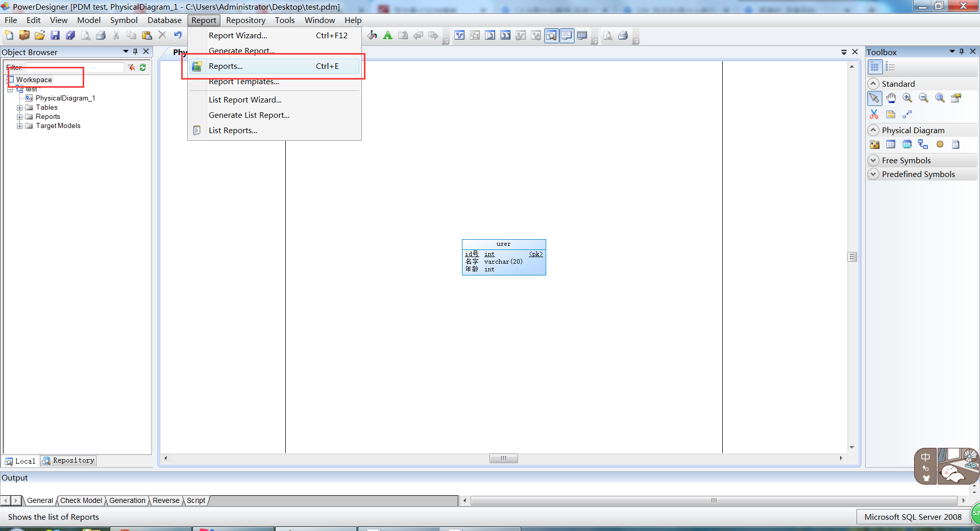The height and width of the screenshot is (531, 980).
Task: Switch to Check Model output tab
Action: coord(81,500)
